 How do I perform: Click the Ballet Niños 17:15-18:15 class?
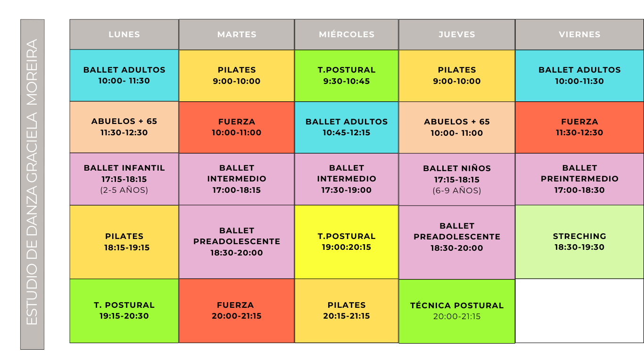coord(457,180)
